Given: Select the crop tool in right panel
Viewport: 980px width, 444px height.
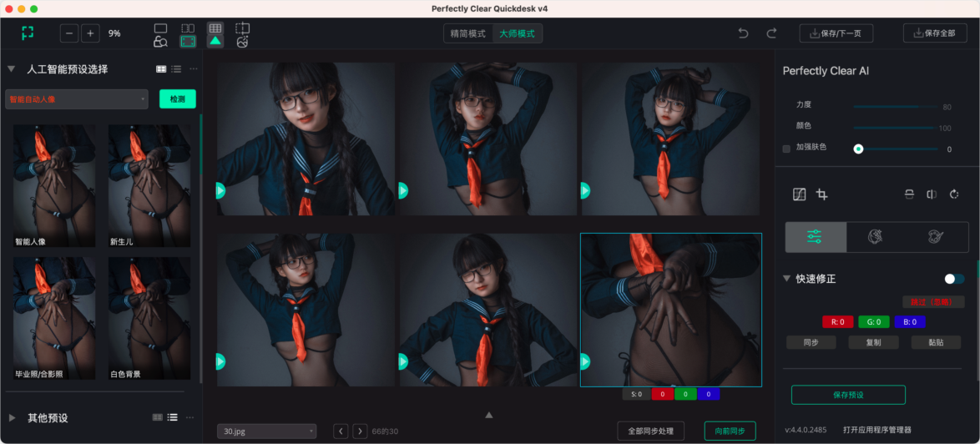Looking at the screenshot, I should [x=822, y=194].
